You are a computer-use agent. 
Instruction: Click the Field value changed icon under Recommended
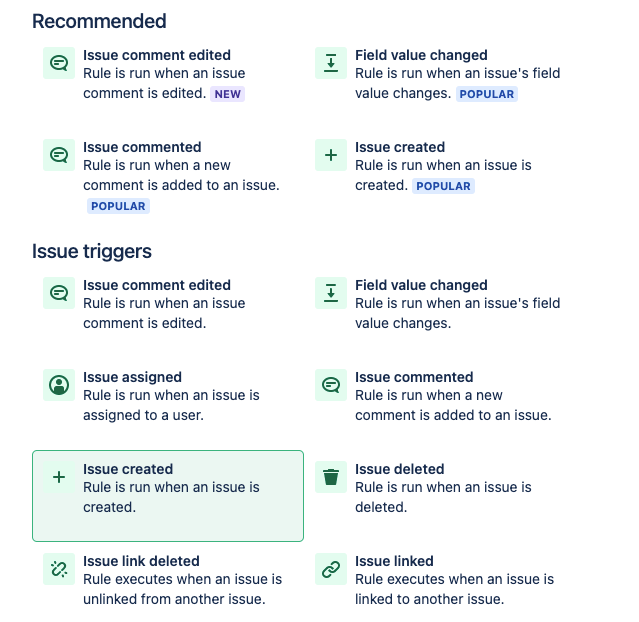coord(331,63)
